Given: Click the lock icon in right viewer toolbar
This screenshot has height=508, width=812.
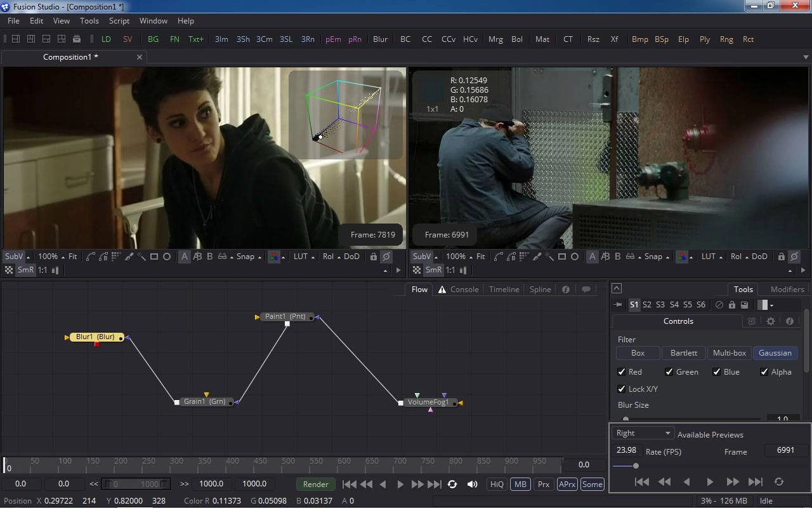Looking at the screenshot, I should pyautogui.click(x=782, y=257).
